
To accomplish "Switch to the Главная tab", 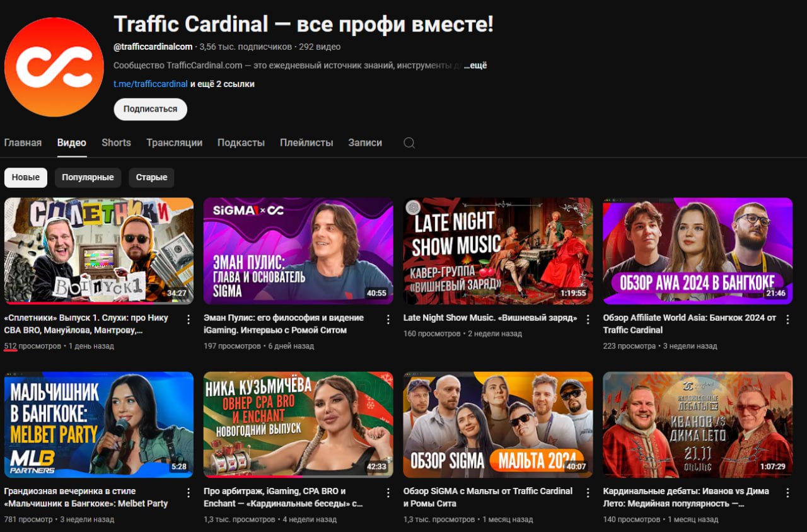I will 23,142.
